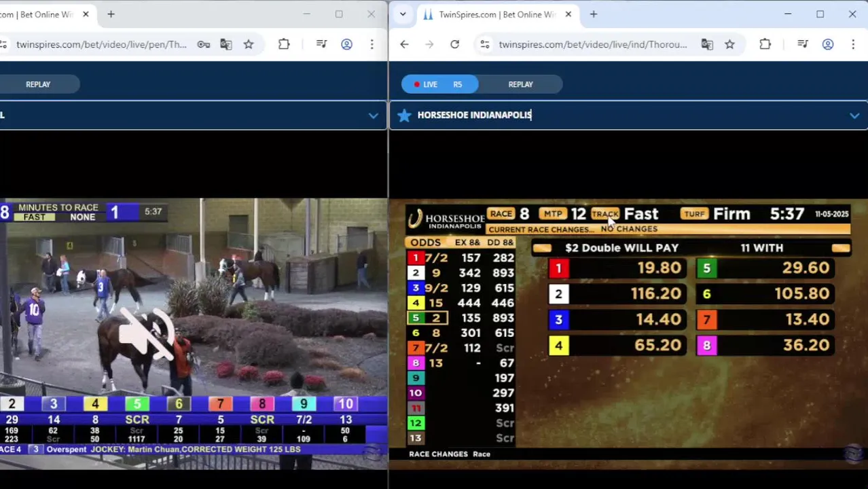Click payout value 36.20
The width and height of the screenshot is (868, 489).
tap(806, 345)
